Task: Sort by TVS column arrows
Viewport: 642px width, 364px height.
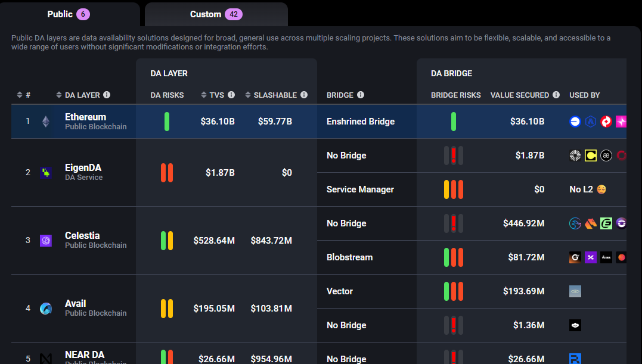Action: pyautogui.click(x=203, y=95)
